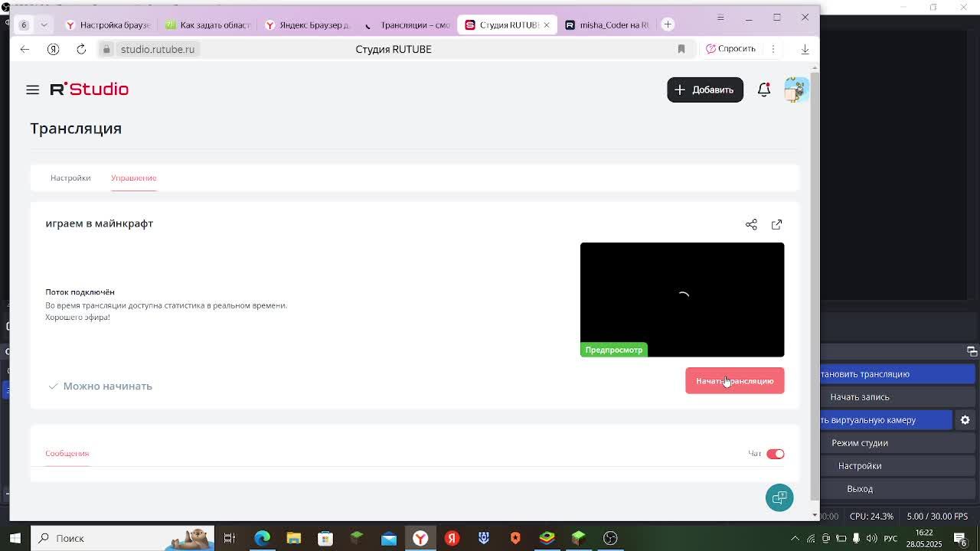
Task: Open the browser downloads
Action: (805, 49)
